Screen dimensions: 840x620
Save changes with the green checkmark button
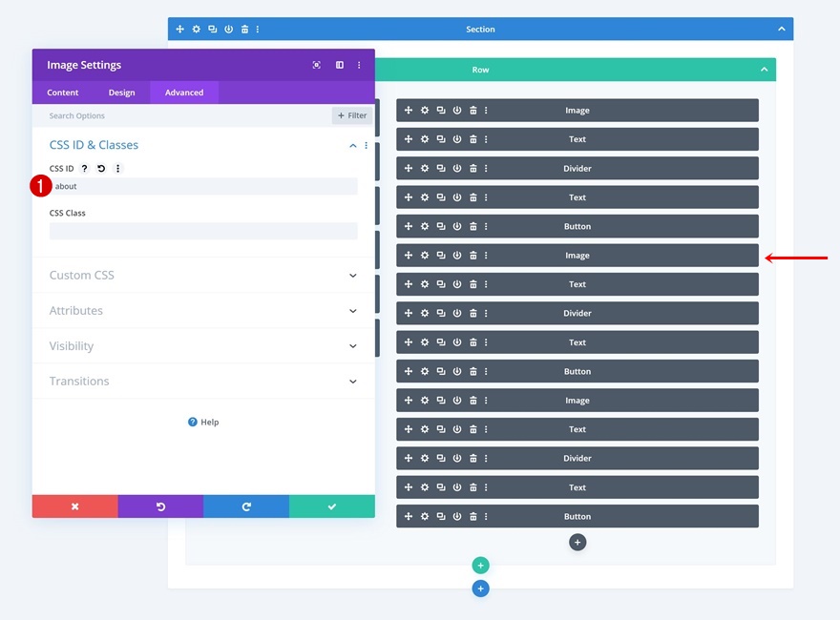(332, 506)
